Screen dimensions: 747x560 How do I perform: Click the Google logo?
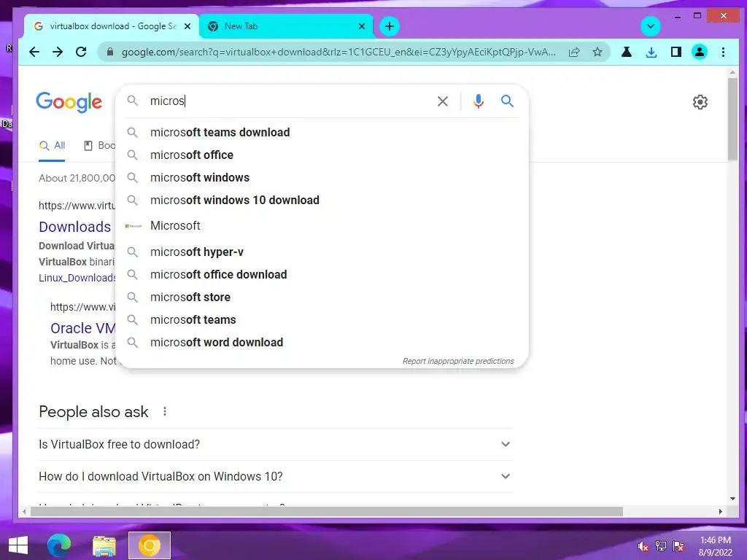pos(69,102)
